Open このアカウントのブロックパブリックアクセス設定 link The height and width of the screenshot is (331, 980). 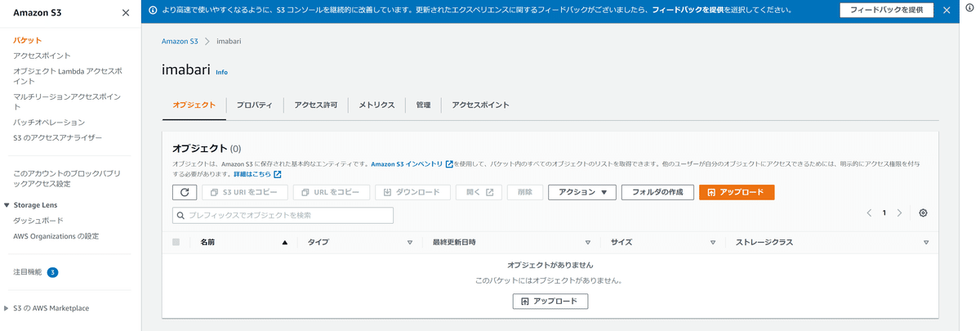[67, 178]
